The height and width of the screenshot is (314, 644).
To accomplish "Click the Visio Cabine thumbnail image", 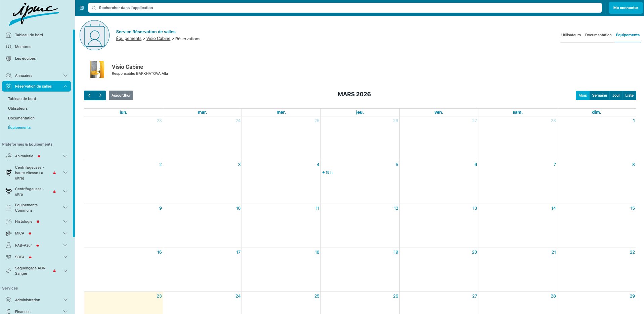I will tap(97, 69).
